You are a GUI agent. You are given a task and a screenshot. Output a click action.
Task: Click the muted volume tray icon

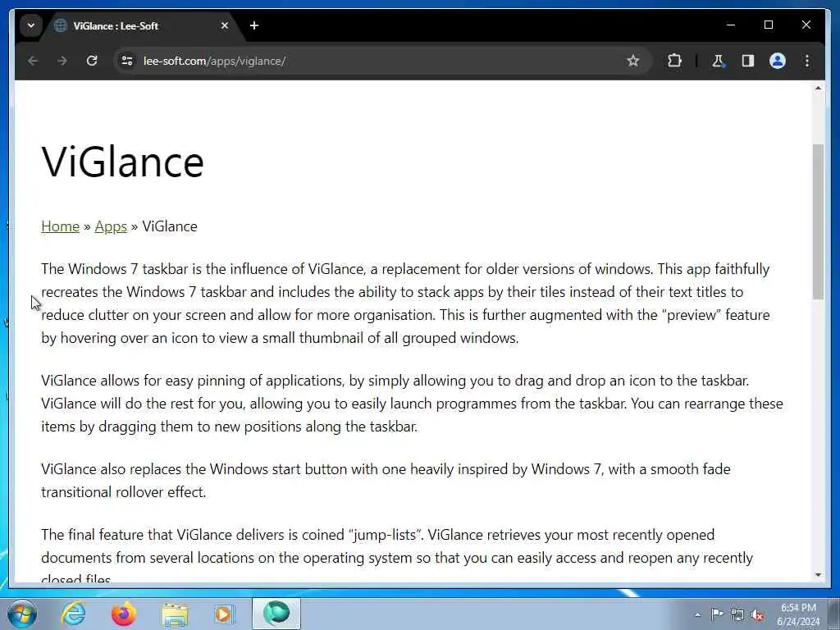click(x=757, y=615)
